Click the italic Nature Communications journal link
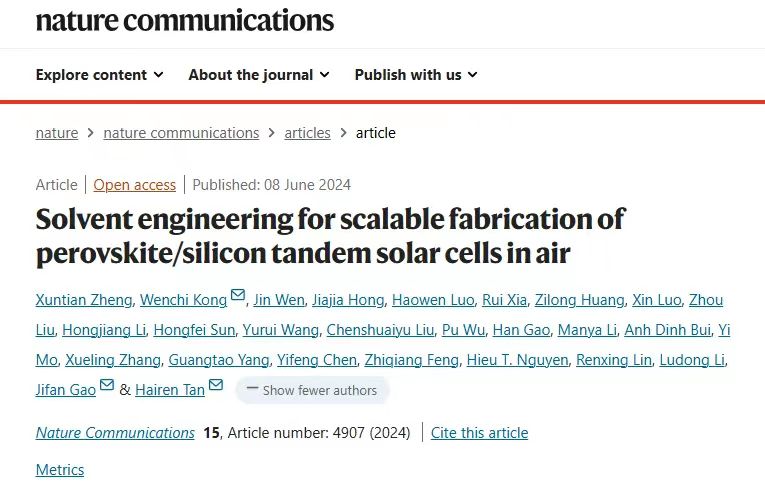The width and height of the screenshot is (765, 495). coord(115,433)
